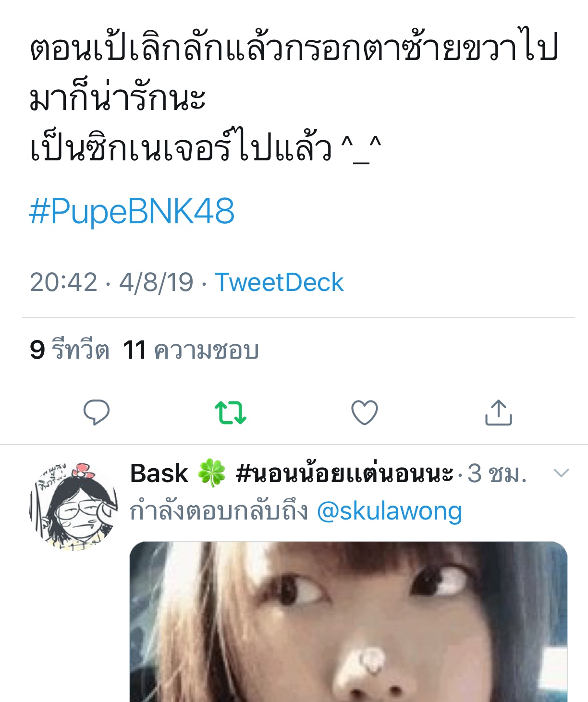Like the tweet with heart icon

click(365, 412)
